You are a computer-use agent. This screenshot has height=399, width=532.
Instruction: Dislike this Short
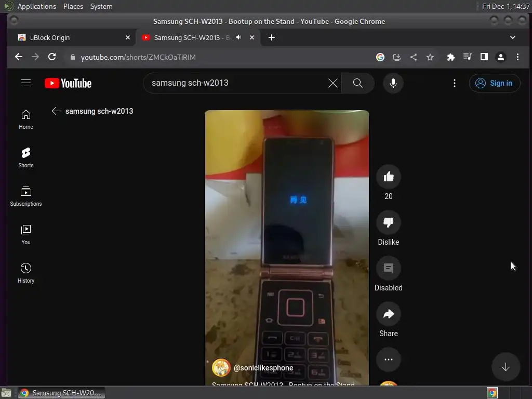389,222
